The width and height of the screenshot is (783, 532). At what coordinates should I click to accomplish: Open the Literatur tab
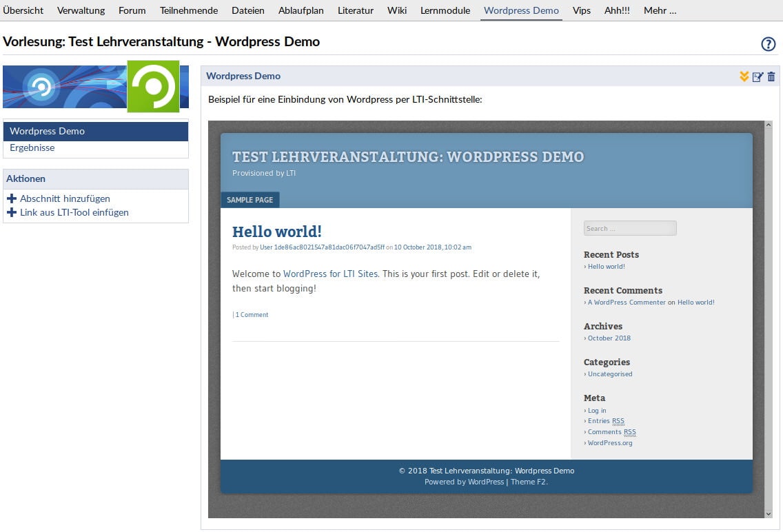(356, 10)
